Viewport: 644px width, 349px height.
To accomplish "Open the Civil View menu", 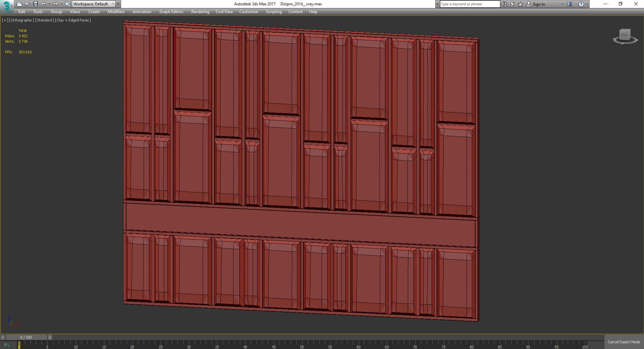I will (224, 12).
